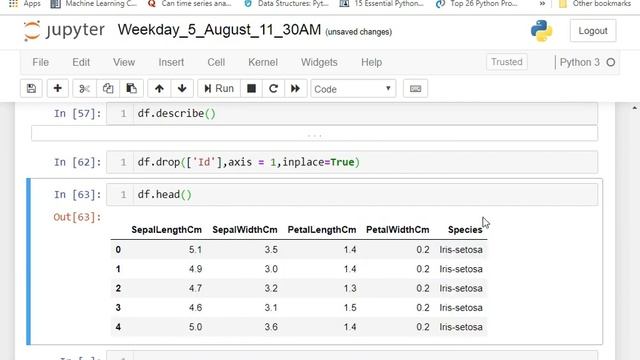This screenshot has width=640, height=360.
Task: Click the Out[63] output prompt
Action: click(x=77, y=217)
